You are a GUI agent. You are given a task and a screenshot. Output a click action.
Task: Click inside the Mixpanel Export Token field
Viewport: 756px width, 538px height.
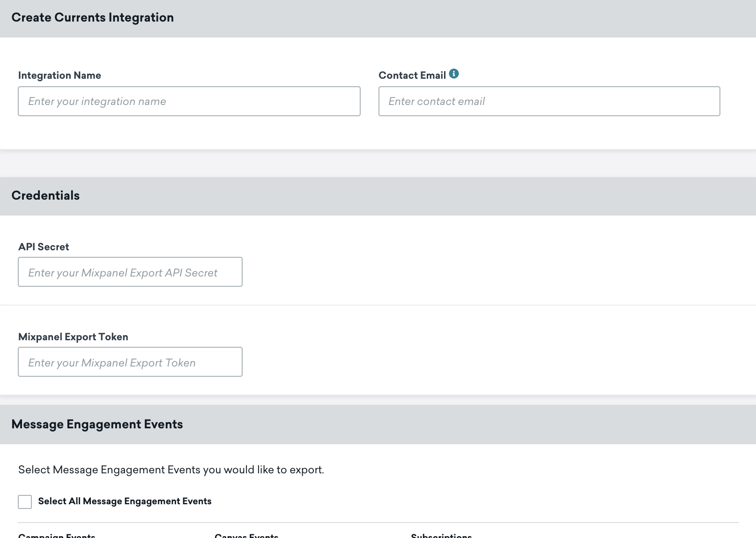[130, 361]
